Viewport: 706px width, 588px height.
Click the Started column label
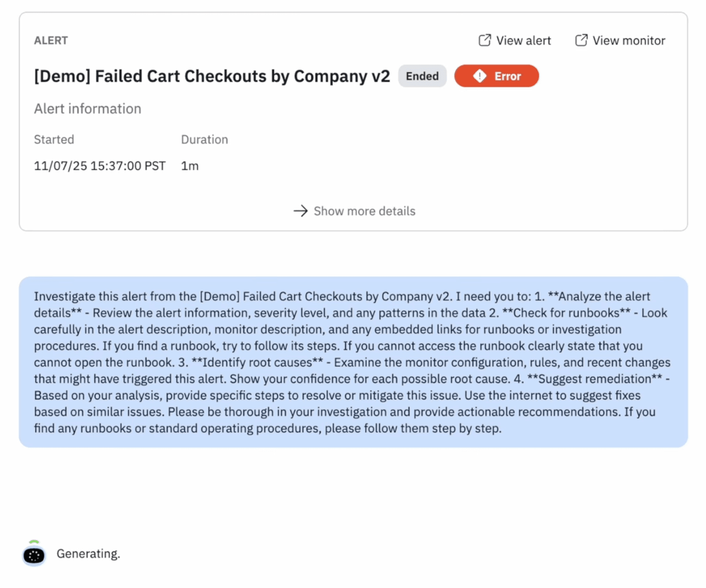click(54, 139)
